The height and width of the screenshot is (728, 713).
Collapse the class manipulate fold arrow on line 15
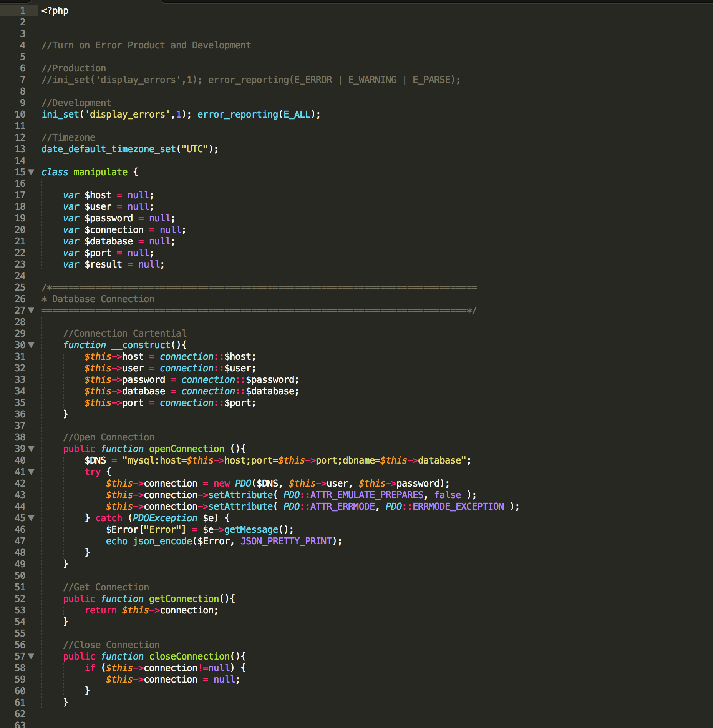coord(31,172)
